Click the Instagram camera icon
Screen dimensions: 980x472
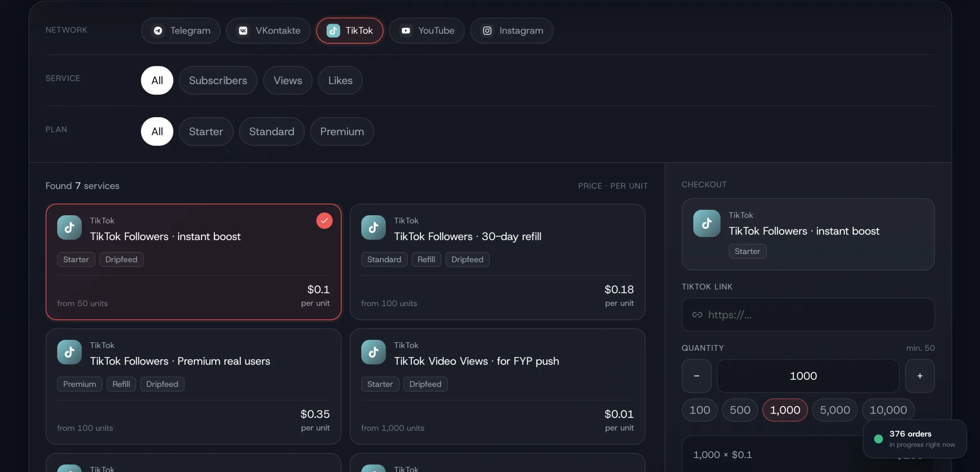point(487,31)
